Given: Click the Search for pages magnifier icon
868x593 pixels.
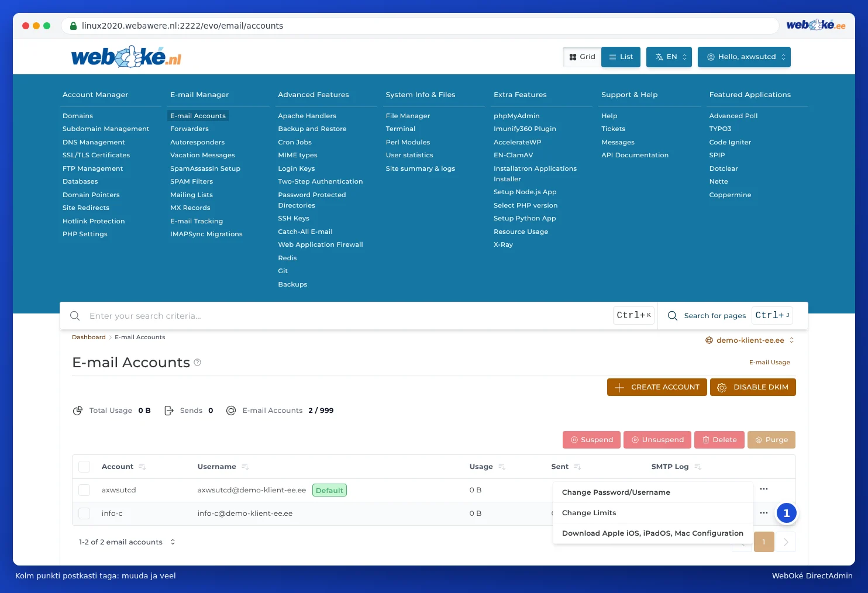Looking at the screenshot, I should [673, 316].
